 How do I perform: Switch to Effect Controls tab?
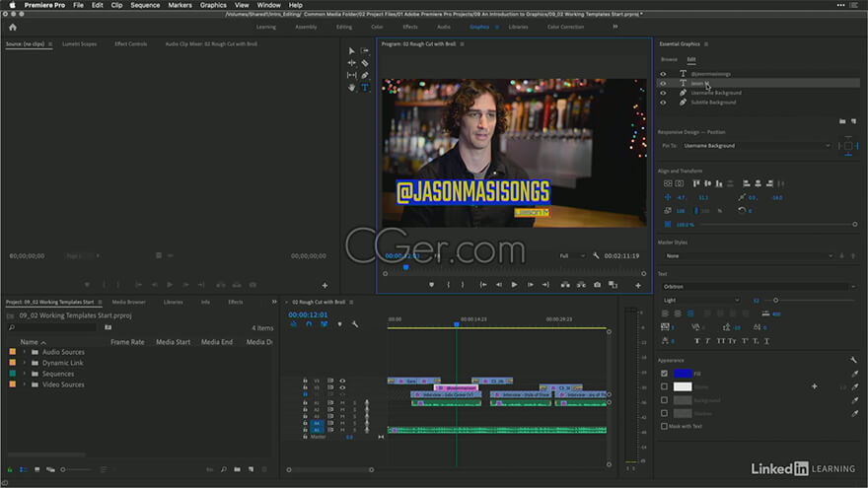pos(130,43)
